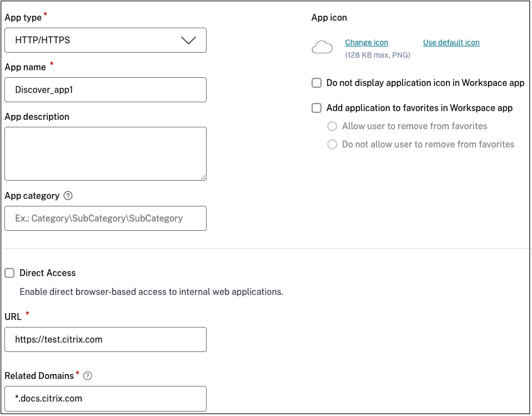
Task: Enable the Direct Access checkbox
Action: (9, 273)
